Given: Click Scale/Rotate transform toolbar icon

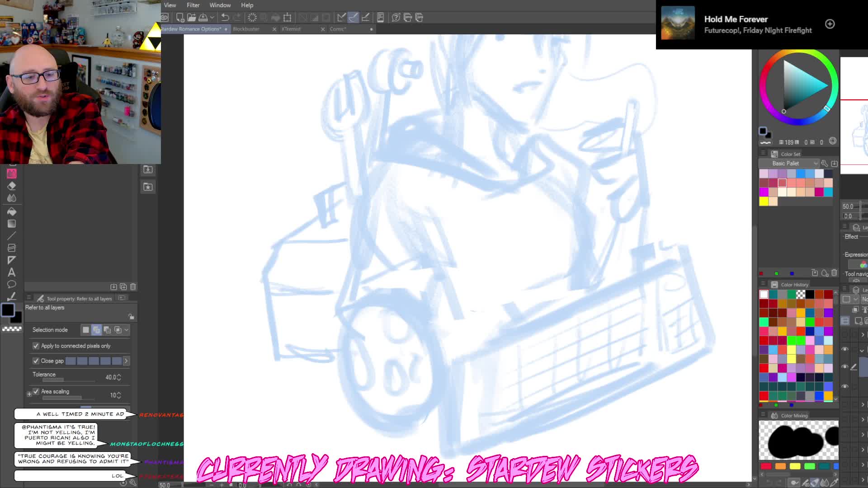Looking at the screenshot, I should point(287,18).
